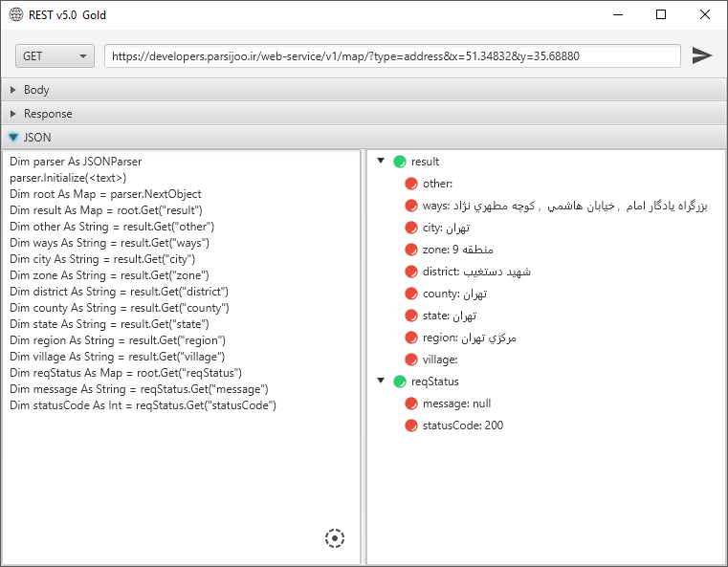Click the globe app icon in title bar
728x567 pixels.
[x=16, y=15]
